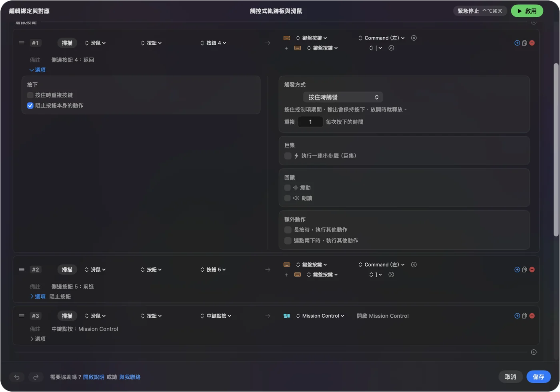The image size is (560, 392).
Task: Open 滑鼠 device dropdown in binding #1
Action: pos(95,43)
